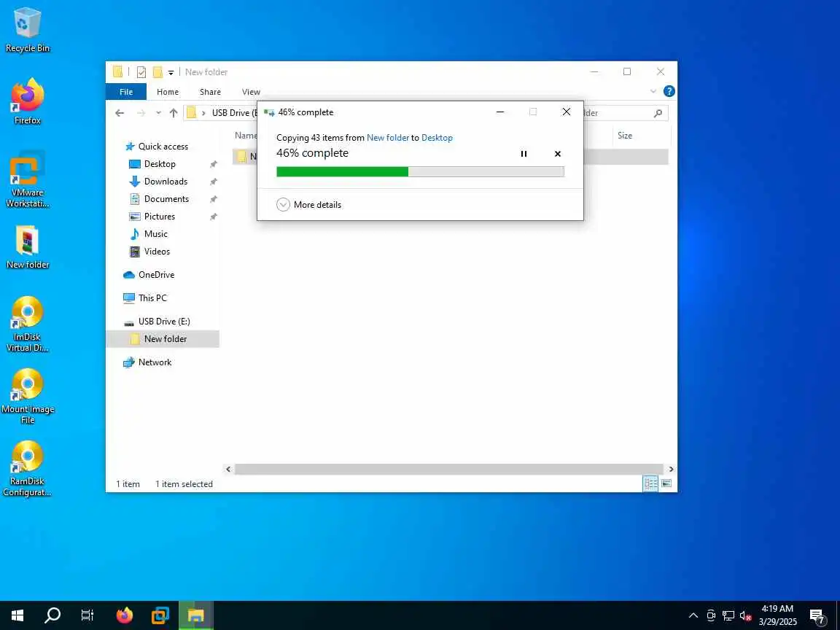The width and height of the screenshot is (840, 630).
Task: Click the horizontal scrollbar in file list
Action: [x=449, y=470]
